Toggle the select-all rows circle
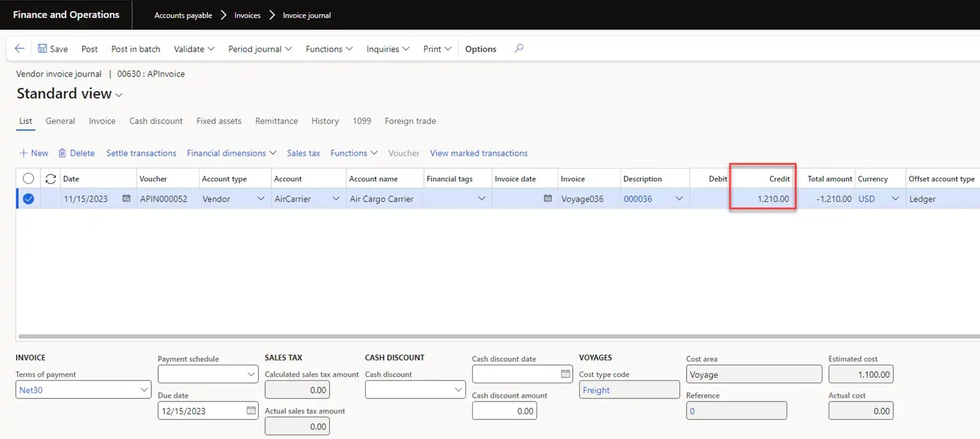 pos(28,178)
